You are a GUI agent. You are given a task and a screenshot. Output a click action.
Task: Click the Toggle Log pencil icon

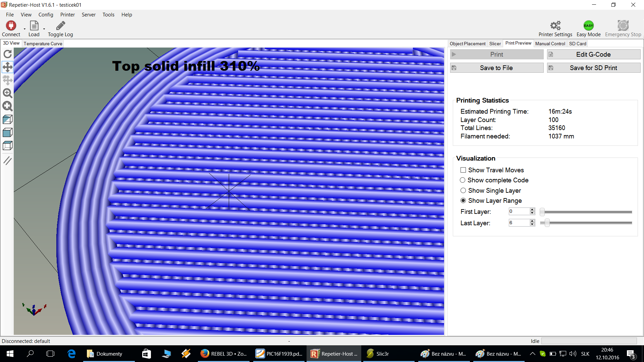coord(60,26)
